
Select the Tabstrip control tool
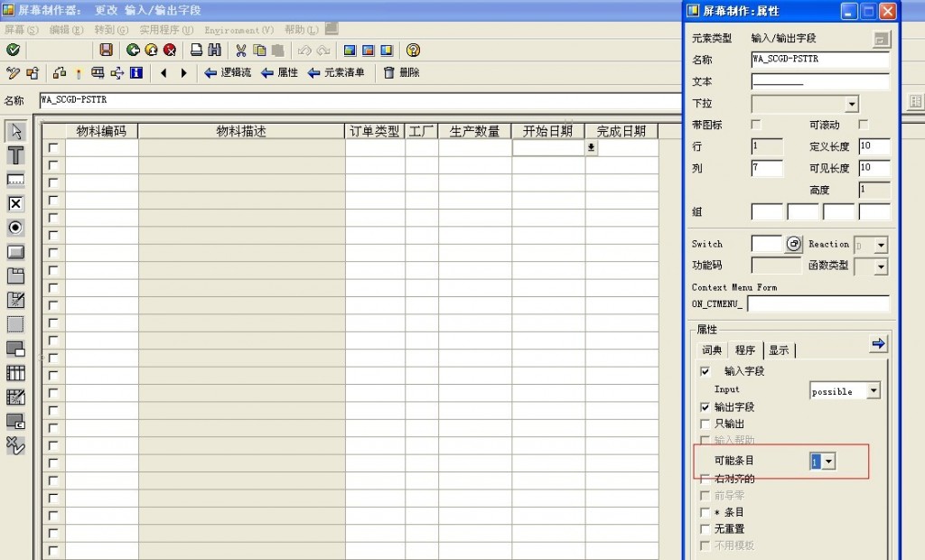click(x=15, y=276)
